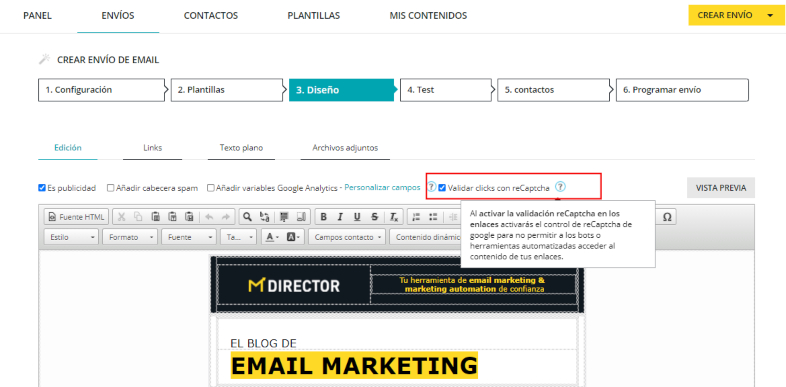
Task: Click the Paste clipboard icon
Action: pos(155,217)
